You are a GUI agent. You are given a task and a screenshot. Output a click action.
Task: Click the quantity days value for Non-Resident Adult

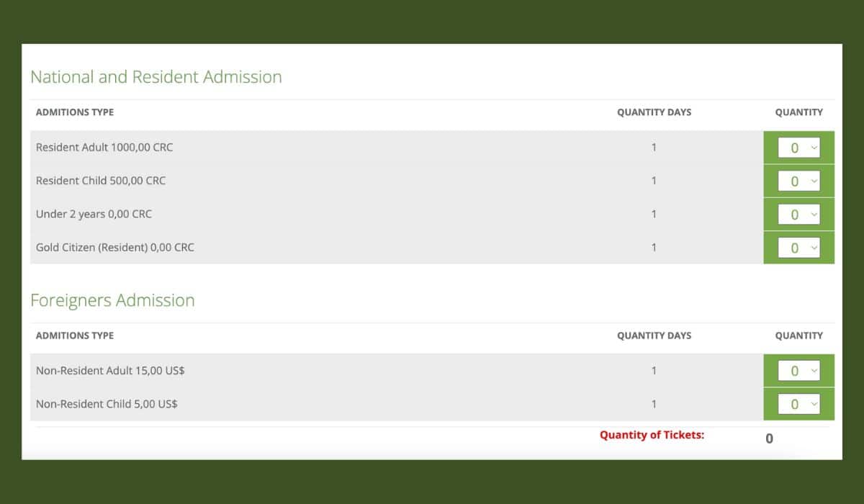[654, 371]
